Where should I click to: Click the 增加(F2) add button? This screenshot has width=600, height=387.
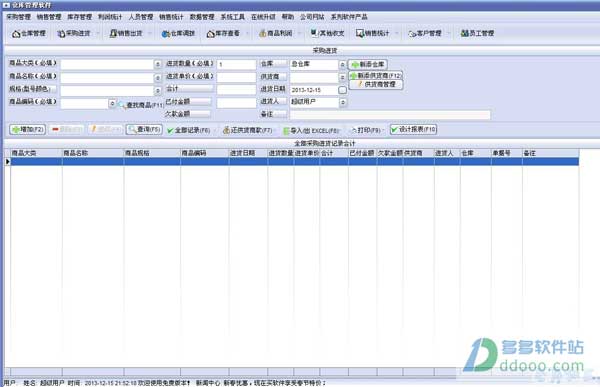(28, 129)
